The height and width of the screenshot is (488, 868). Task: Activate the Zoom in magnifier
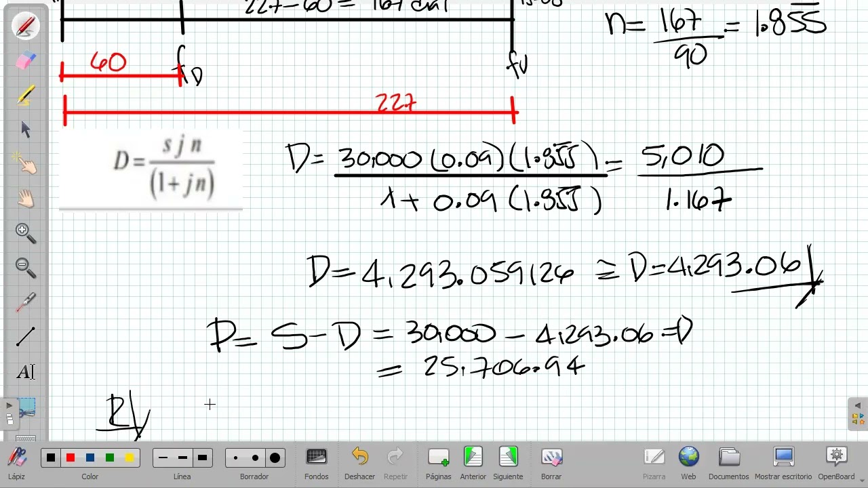pyautogui.click(x=26, y=233)
